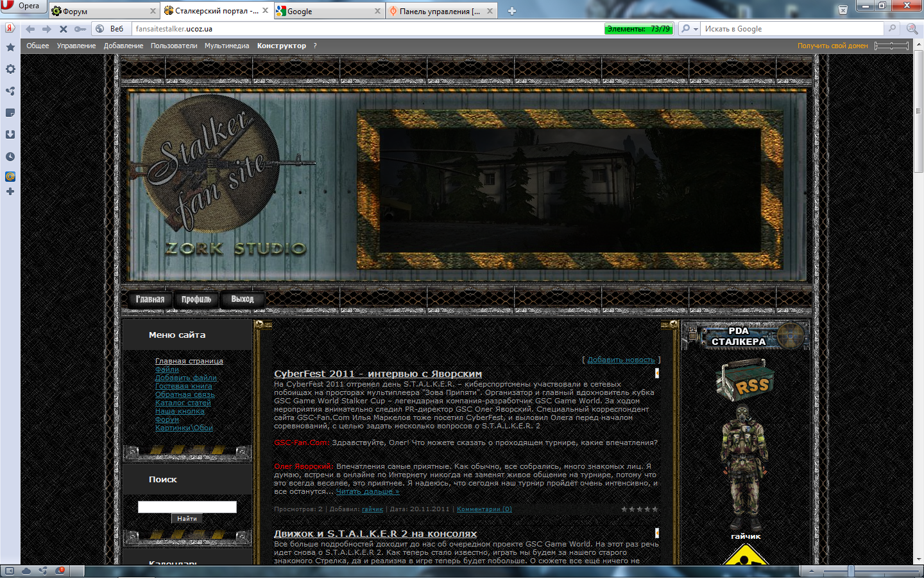Close the Google tab

coord(377,11)
